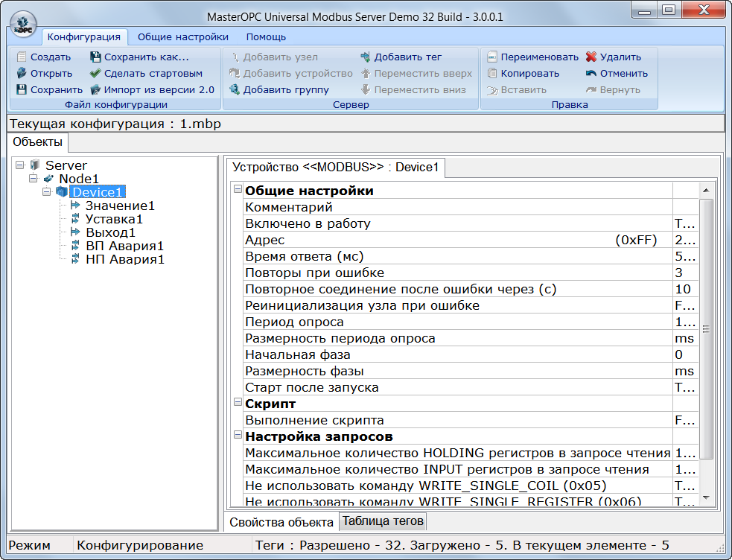Click the Время ответа (мс) property row
Viewport: 732px width, 560px height.
tap(471, 256)
